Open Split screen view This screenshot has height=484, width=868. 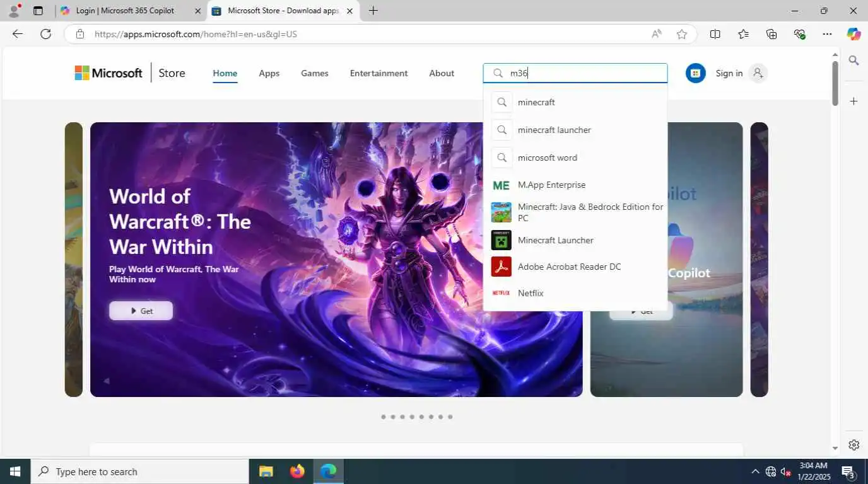click(715, 34)
